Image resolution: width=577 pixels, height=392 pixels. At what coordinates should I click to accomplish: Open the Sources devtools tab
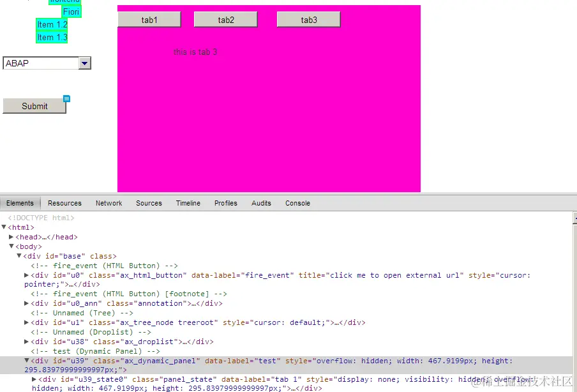tap(149, 203)
